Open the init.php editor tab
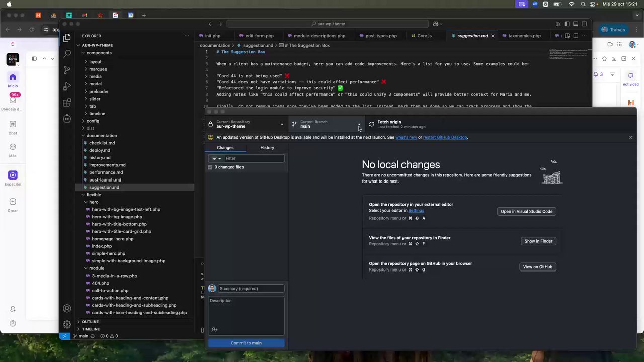 point(212,36)
